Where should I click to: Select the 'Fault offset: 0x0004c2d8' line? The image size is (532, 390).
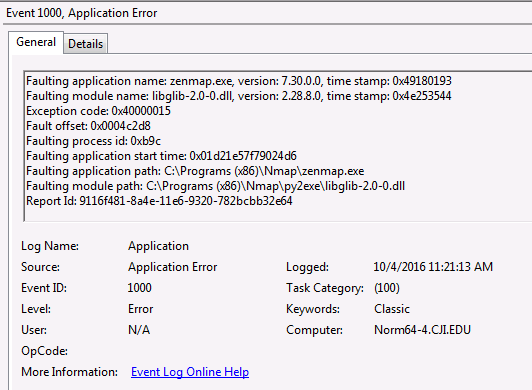click(x=88, y=126)
